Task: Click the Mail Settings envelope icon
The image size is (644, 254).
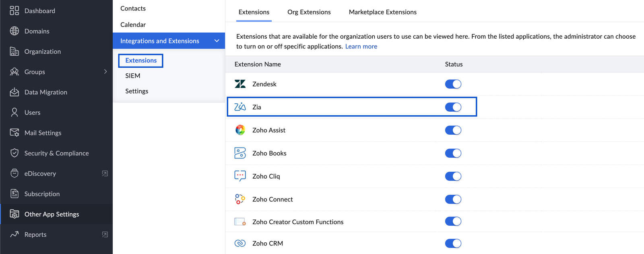Action: tap(14, 133)
